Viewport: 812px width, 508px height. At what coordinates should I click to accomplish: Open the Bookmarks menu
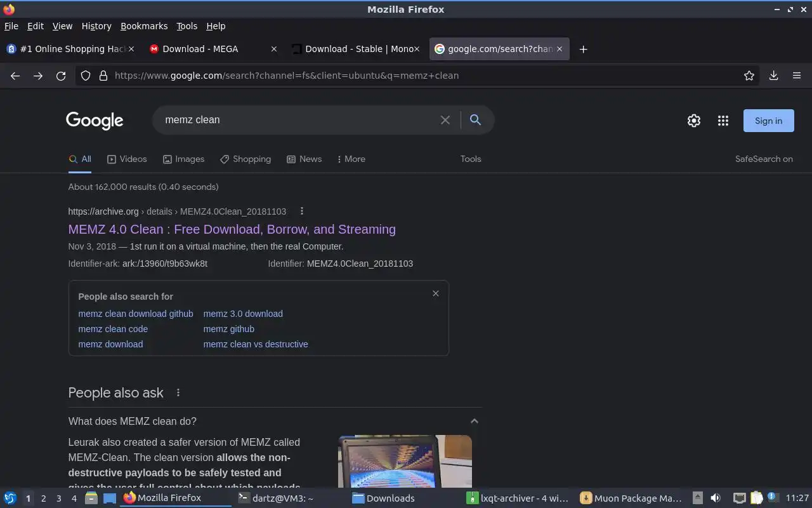pyautogui.click(x=144, y=26)
